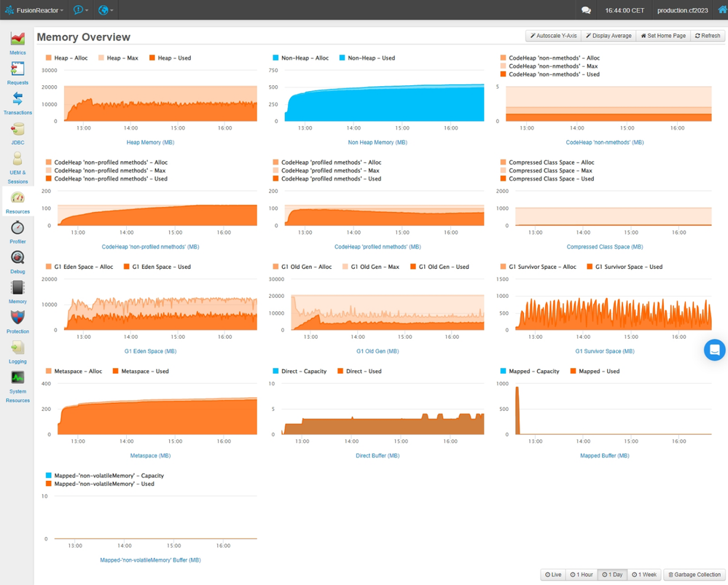Viewport: 728px width, 585px height.
Task: Toggle the Heap - Max legend series
Action: [118, 58]
